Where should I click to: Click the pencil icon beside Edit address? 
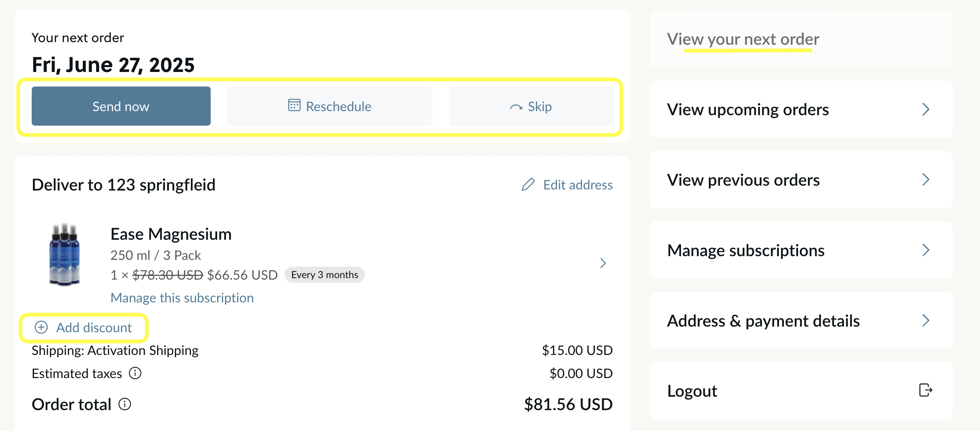pyautogui.click(x=528, y=185)
